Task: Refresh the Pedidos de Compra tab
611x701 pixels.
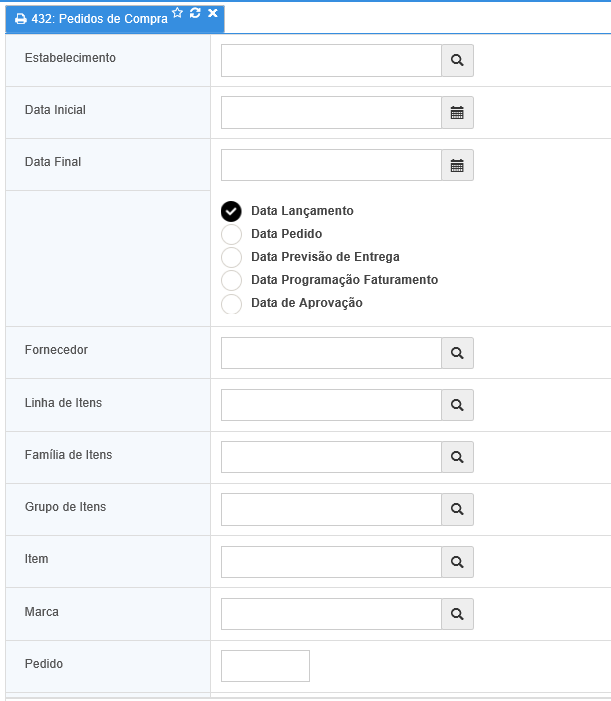Action: [x=195, y=13]
